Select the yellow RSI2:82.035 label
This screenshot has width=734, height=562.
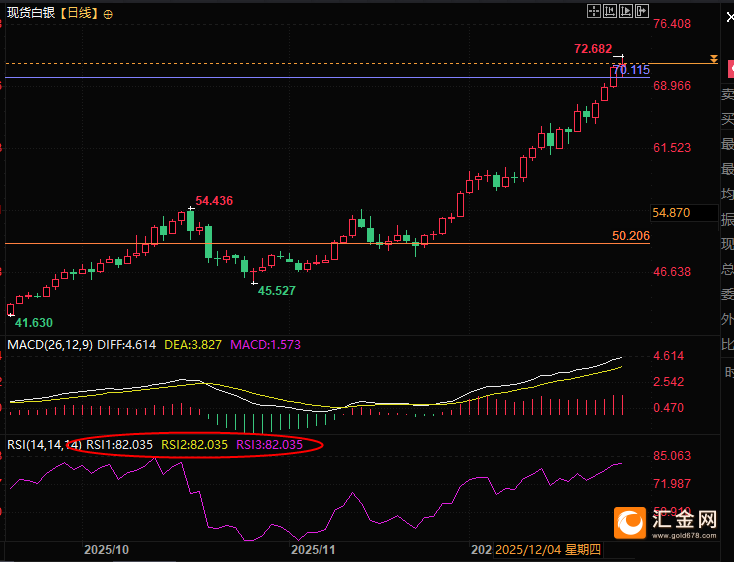[x=194, y=445]
